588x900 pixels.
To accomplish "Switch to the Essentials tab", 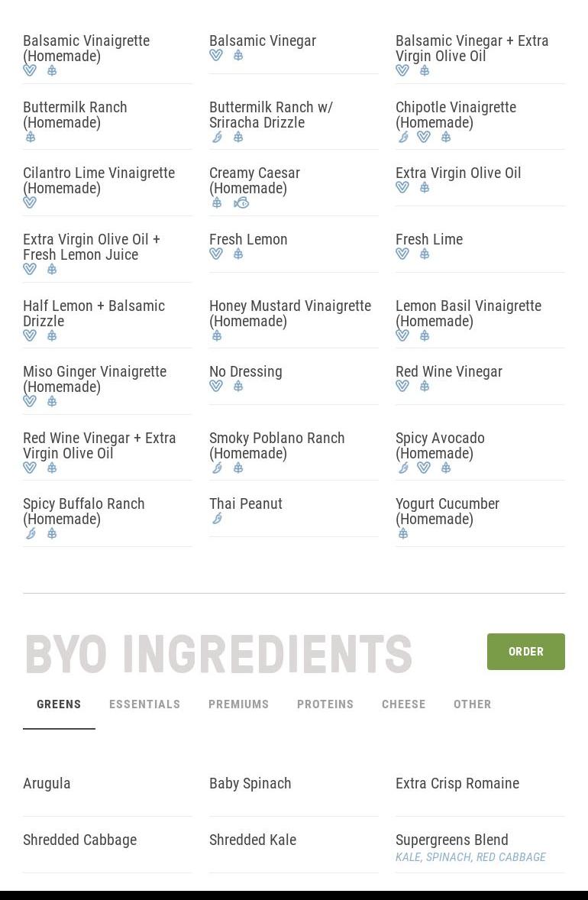I will [144, 704].
